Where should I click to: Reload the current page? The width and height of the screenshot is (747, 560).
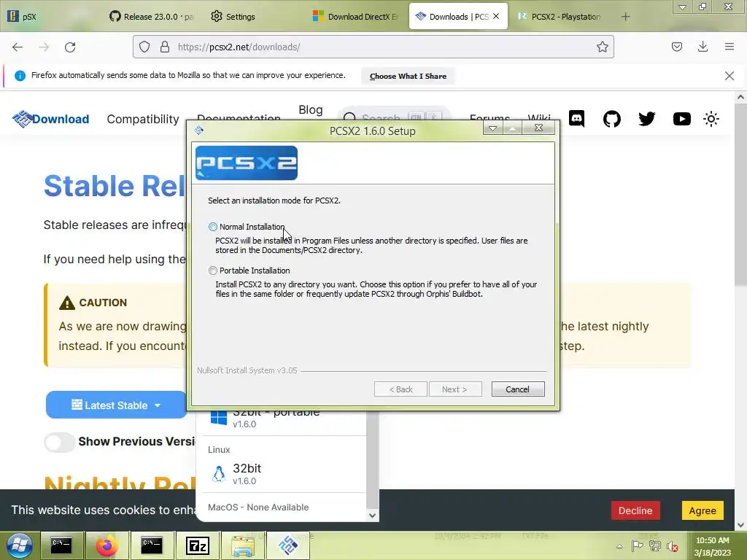(x=70, y=47)
